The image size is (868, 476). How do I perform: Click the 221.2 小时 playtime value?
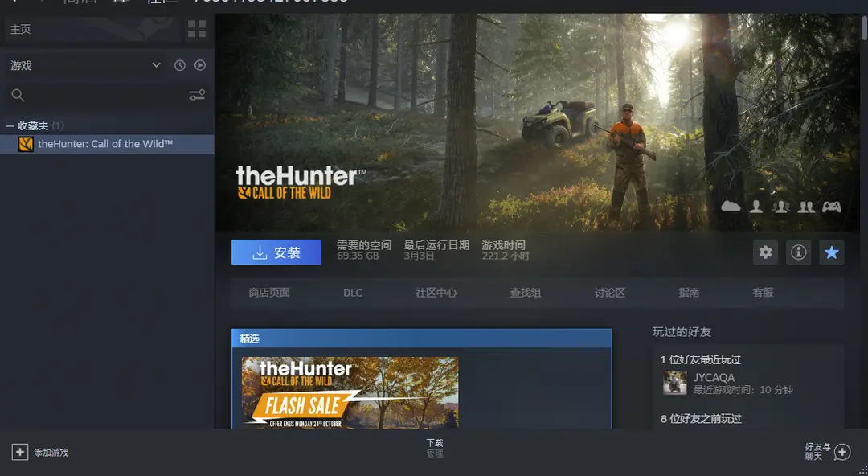[x=506, y=256]
